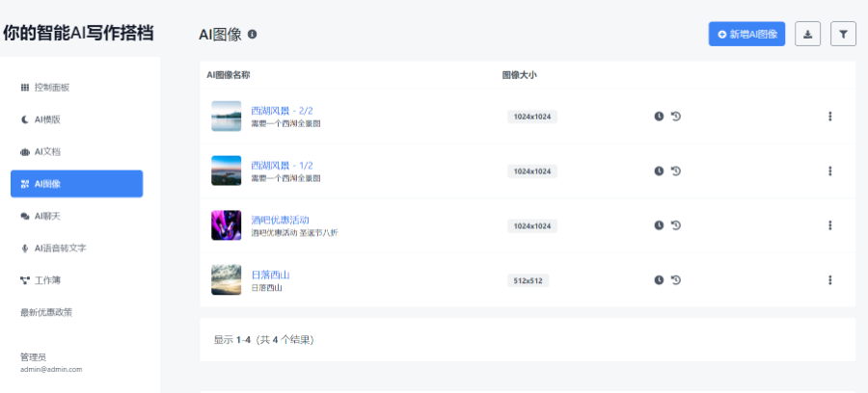
Task: Open the more options menu for 日落西山
Action: (x=829, y=279)
